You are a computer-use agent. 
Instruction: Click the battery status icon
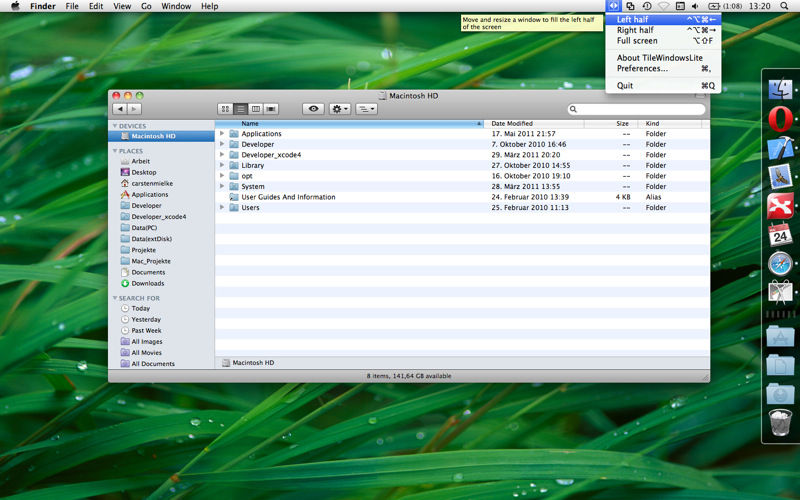pos(713,6)
